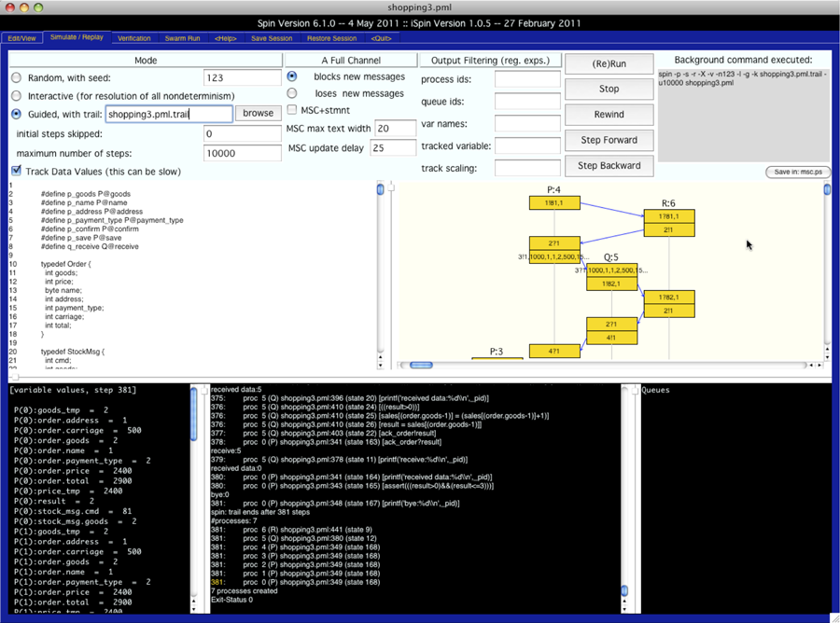Click the Rewind button
This screenshot has width=840, height=623.
[609, 115]
